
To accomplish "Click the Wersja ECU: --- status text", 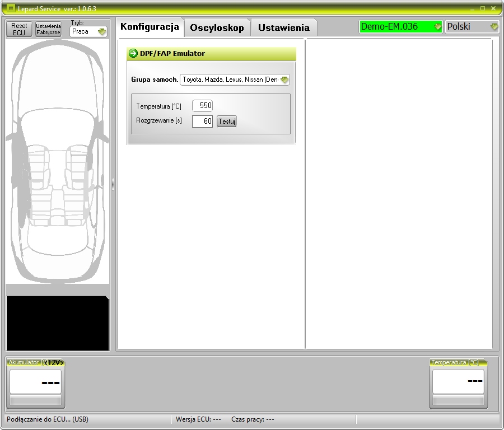I will pos(198,419).
